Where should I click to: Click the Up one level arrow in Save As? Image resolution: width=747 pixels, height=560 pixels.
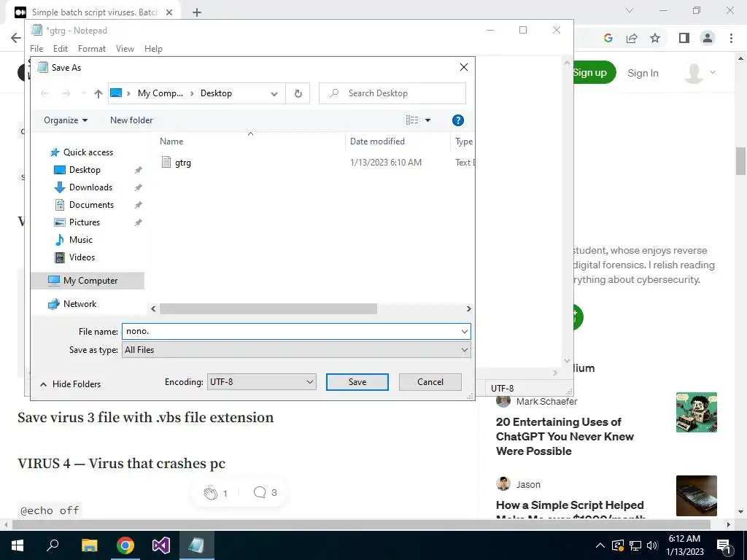[98, 94]
